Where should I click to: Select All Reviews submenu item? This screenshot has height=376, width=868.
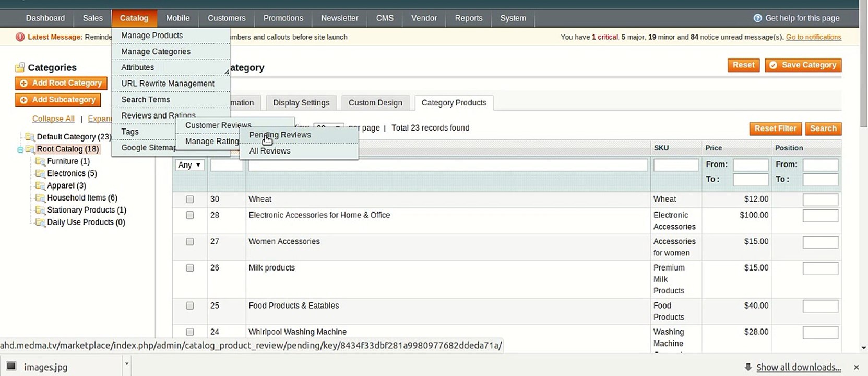[x=299, y=151]
